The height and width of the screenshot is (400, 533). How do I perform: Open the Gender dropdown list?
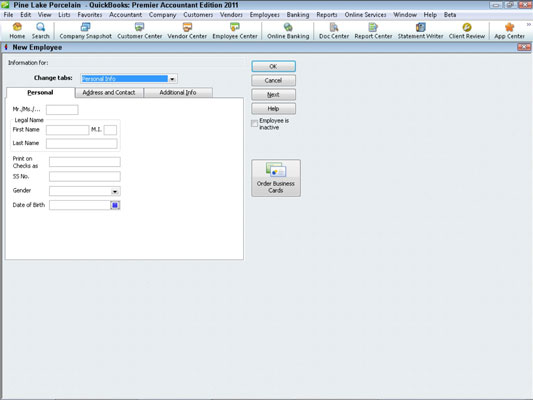[115, 191]
